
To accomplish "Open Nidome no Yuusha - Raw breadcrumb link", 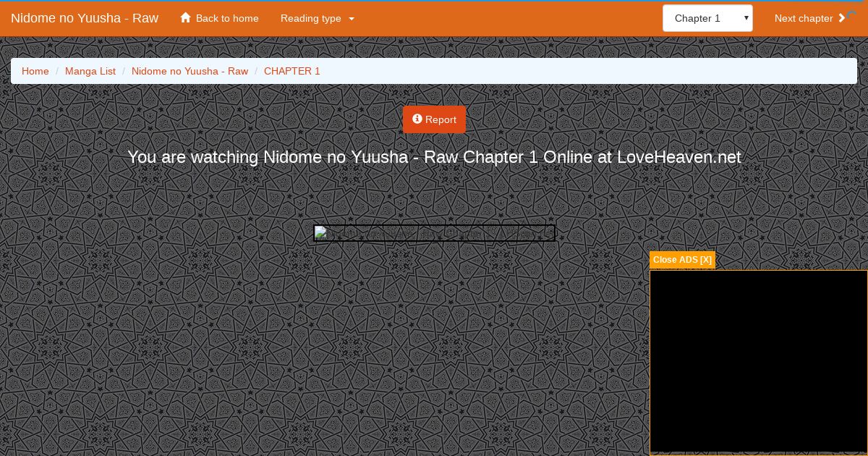I will click(x=190, y=71).
